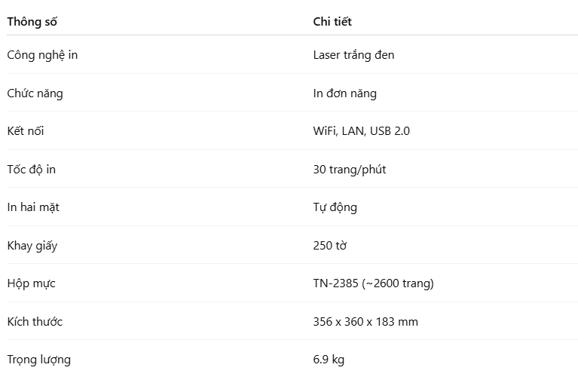
Task: Click the "356 x 360 x 183 mm" value
Action: pyautogui.click(x=365, y=322)
